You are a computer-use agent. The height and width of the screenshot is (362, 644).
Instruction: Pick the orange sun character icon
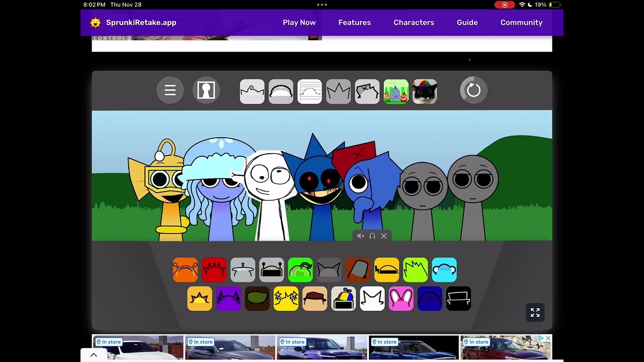coord(200,299)
